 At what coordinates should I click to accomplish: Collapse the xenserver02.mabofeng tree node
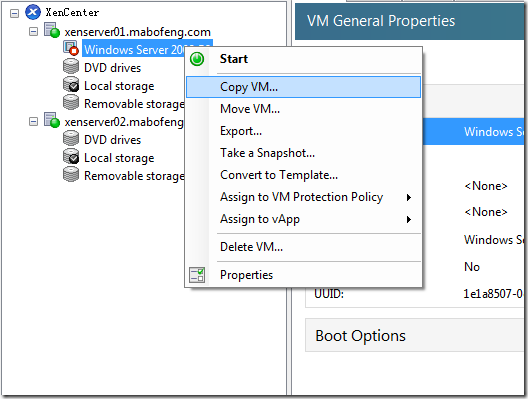click(x=33, y=122)
